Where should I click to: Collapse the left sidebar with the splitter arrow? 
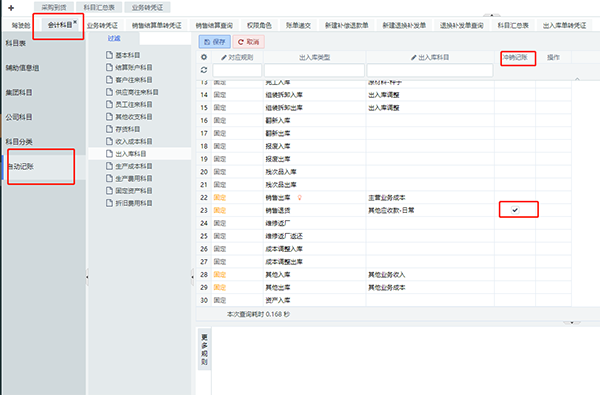[x=87, y=276]
